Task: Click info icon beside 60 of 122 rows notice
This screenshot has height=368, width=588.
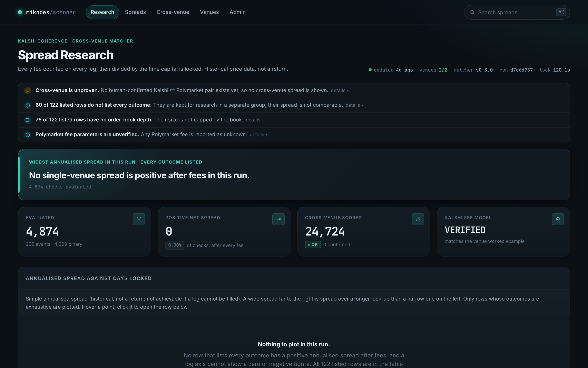Action: point(28,105)
